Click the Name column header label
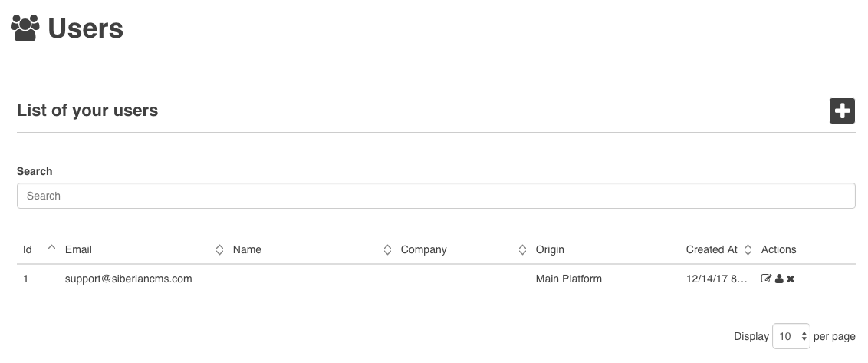 coord(247,249)
